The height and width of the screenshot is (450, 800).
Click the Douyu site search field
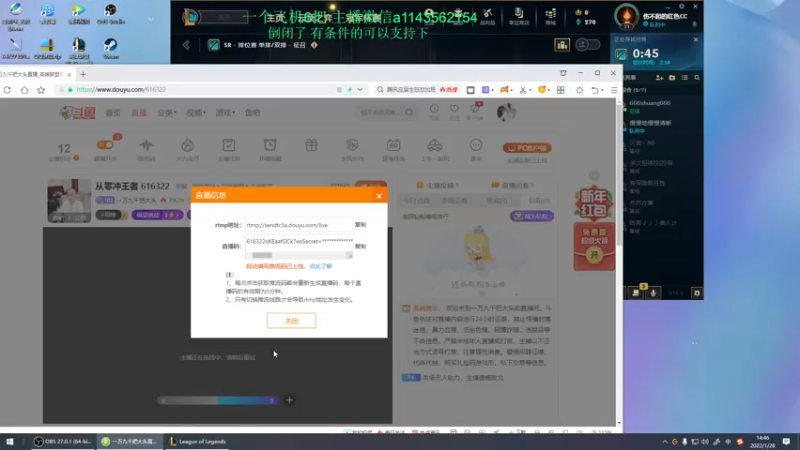[x=383, y=112]
